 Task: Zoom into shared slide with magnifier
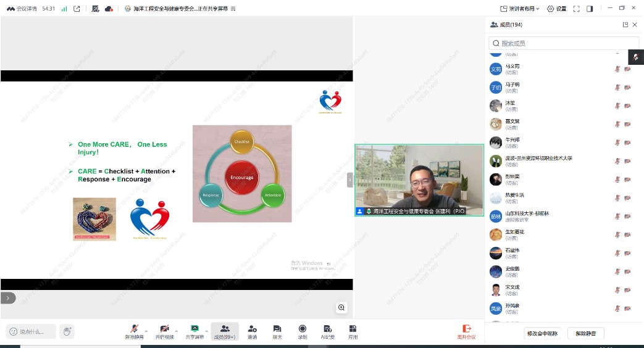click(341, 307)
